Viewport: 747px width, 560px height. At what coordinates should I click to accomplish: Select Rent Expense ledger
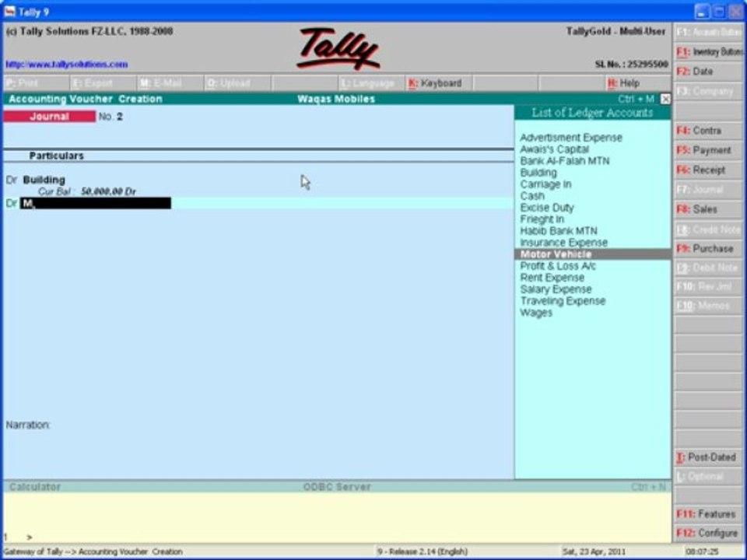pos(552,278)
